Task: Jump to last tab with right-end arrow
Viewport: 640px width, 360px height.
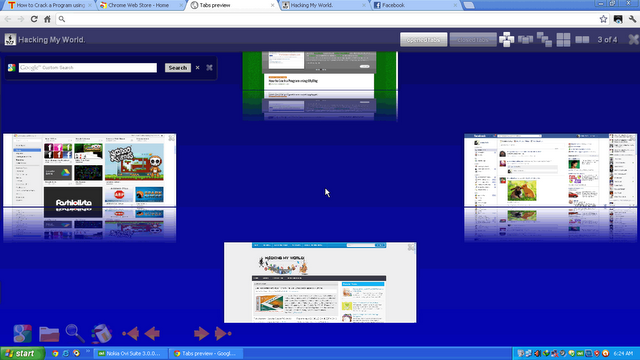Action: 223,333
